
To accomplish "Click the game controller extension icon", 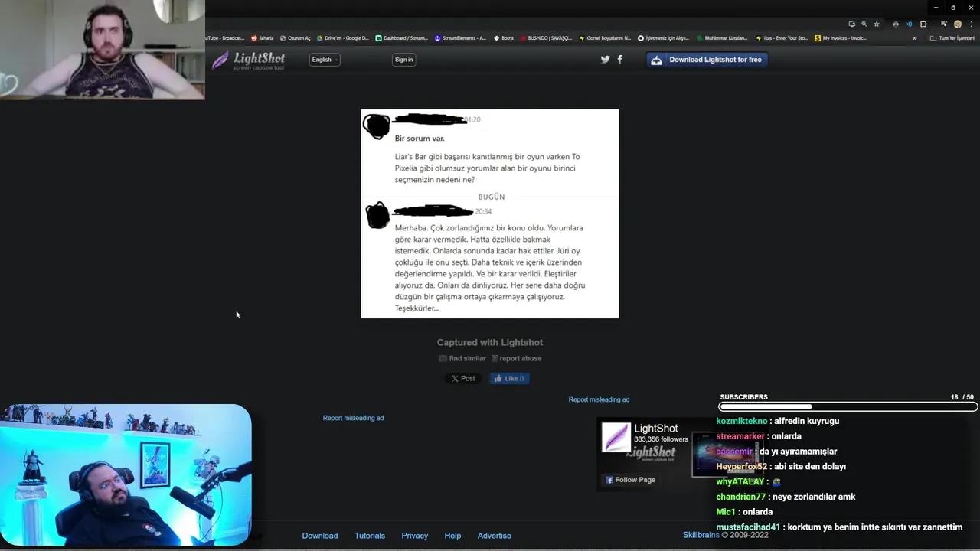I will coord(896,24).
